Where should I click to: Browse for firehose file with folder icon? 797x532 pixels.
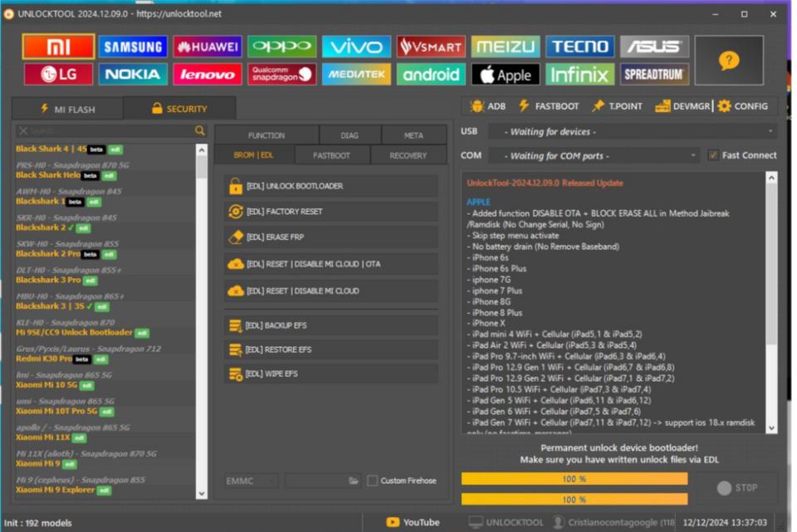coord(354,481)
